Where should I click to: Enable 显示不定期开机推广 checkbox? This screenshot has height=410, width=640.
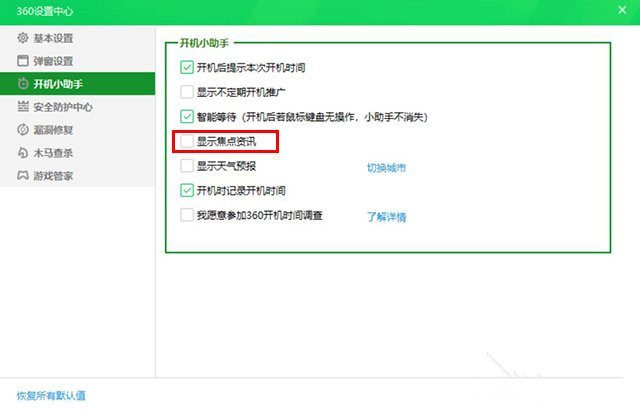coord(187,92)
